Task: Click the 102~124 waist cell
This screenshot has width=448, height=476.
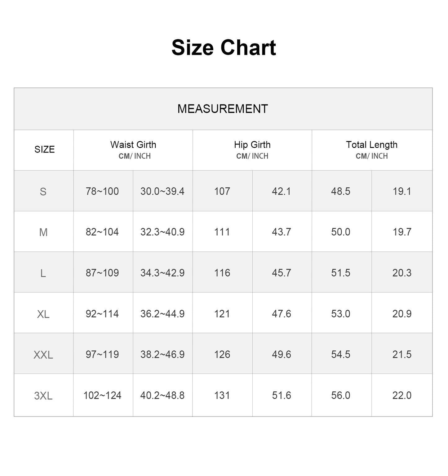Action: point(102,395)
